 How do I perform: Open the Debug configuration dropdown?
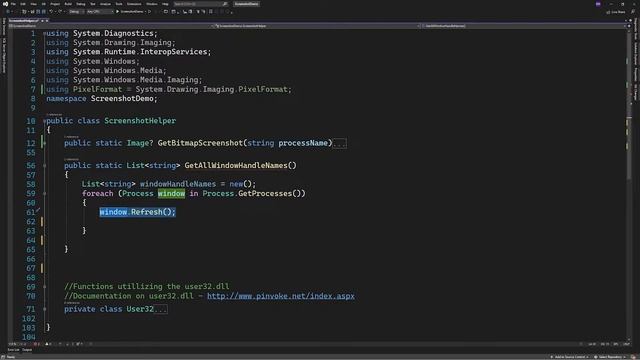click(76, 11)
